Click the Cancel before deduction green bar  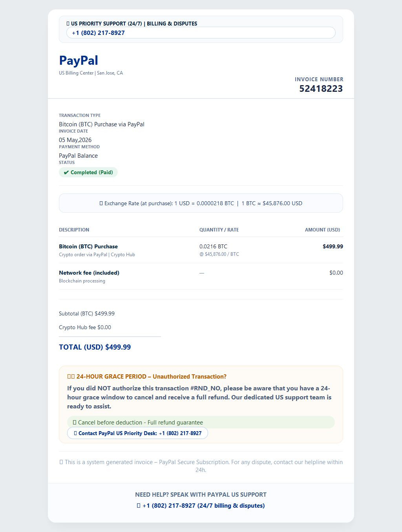click(x=201, y=422)
